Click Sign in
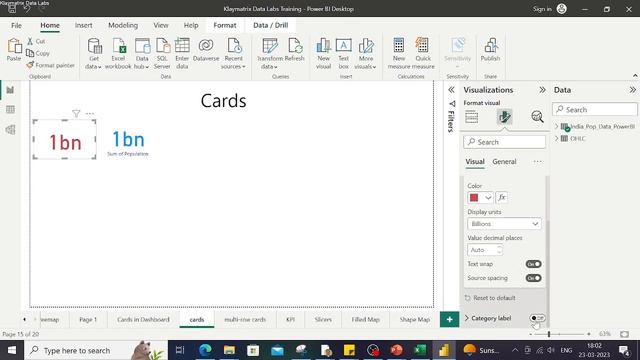The image size is (640, 360). click(x=542, y=9)
